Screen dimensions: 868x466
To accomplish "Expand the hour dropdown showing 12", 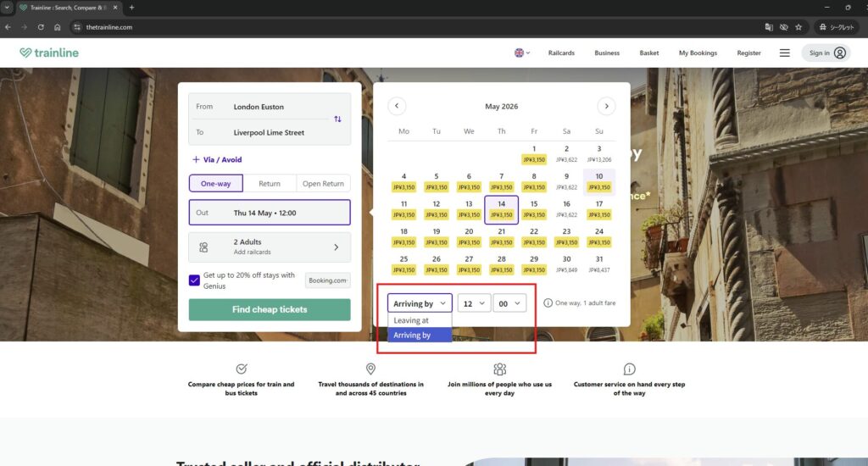I will pos(474,303).
